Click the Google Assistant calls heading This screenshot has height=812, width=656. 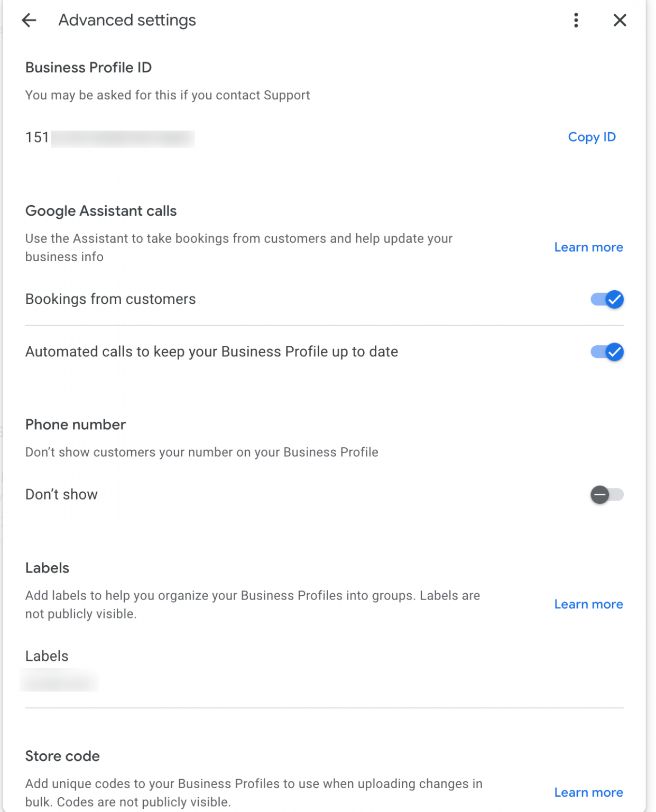point(101,211)
